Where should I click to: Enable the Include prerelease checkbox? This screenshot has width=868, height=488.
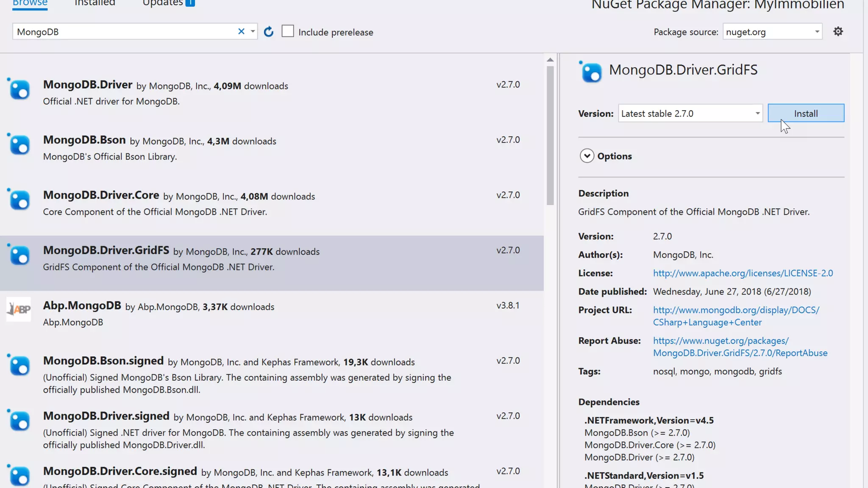(288, 31)
